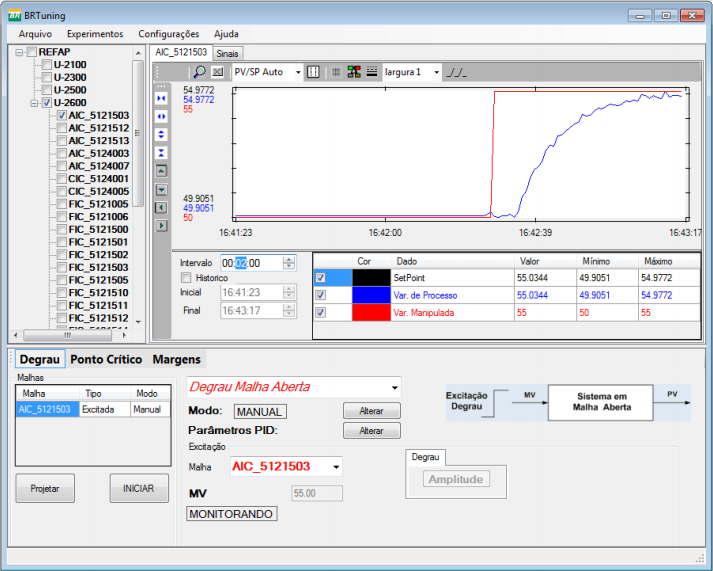Click the Projetar button
Viewport: 713px width, 571px height.
click(x=45, y=489)
